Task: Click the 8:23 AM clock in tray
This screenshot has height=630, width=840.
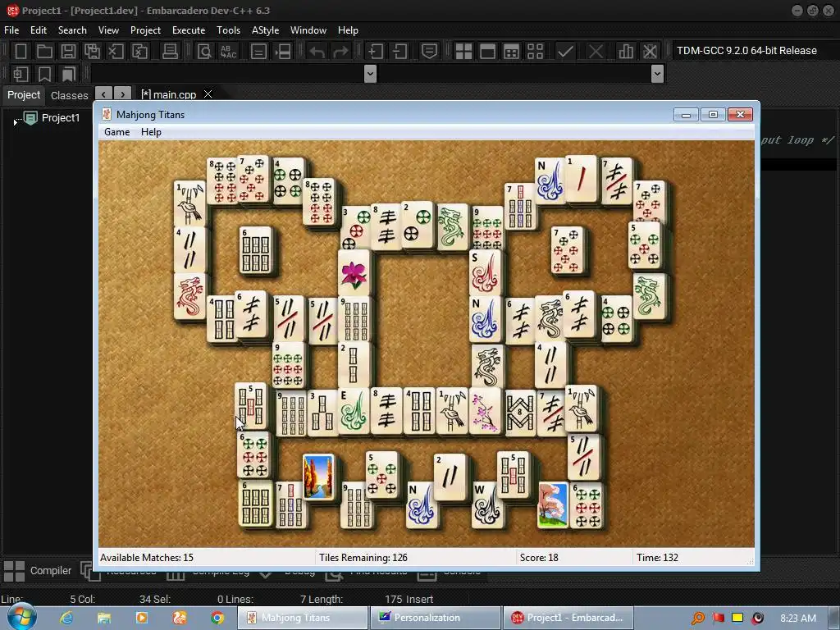Action: [x=798, y=618]
